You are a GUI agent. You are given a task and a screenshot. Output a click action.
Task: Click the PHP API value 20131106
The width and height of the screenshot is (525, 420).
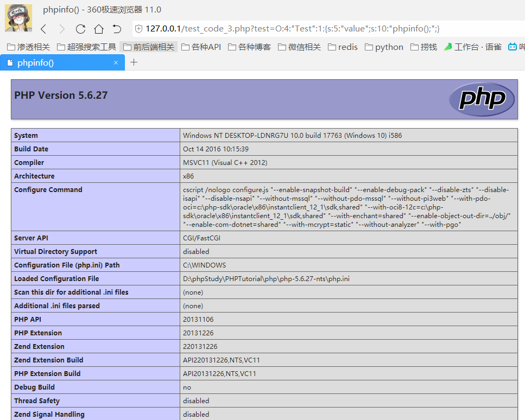198,319
